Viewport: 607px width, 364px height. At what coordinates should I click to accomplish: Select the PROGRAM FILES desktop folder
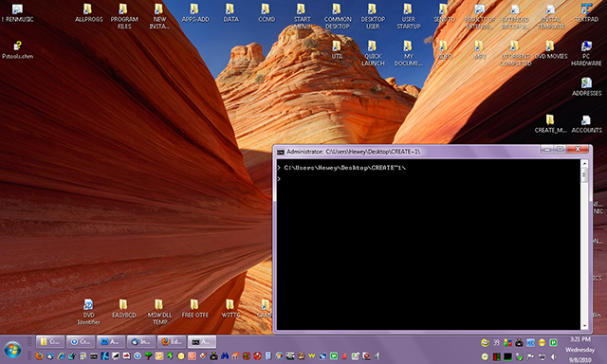pos(124,16)
